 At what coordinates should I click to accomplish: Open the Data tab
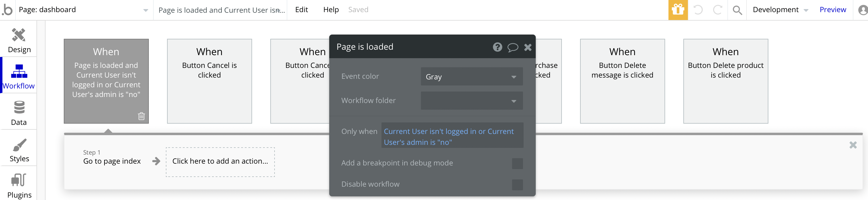[19, 113]
